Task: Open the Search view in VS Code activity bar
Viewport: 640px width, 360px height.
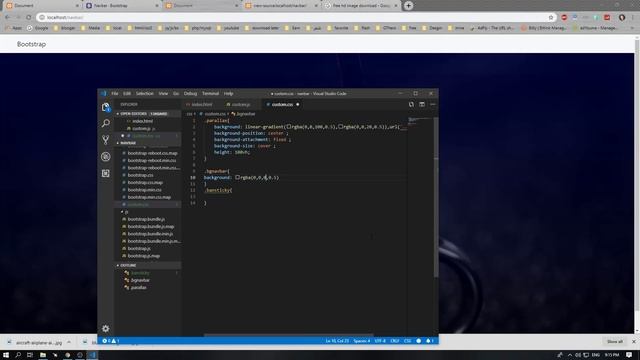Action: pyautogui.click(x=106, y=123)
